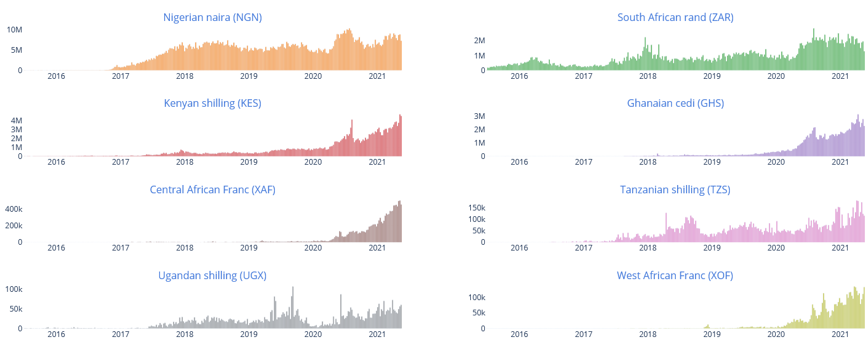
Task: Select the 150k y-axis label on the Tanzanian chart
Action: pyautogui.click(x=477, y=208)
